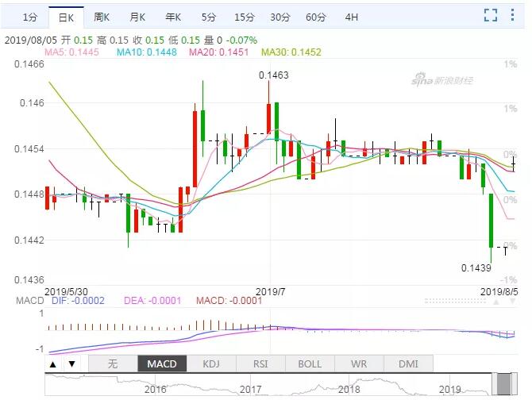Open the three-dot more options menu
The width and height of the screenshot is (532, 400).
click(513, 15)
